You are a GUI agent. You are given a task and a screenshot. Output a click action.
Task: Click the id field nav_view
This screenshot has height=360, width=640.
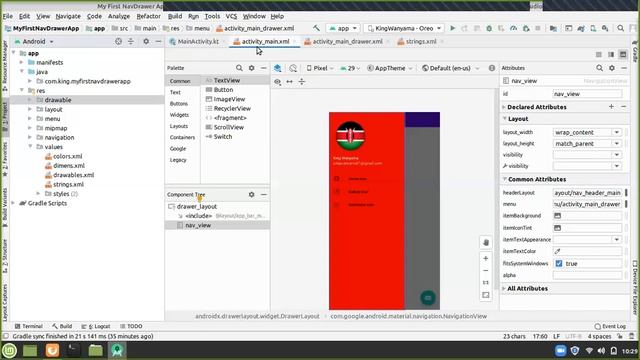point(587,94)
